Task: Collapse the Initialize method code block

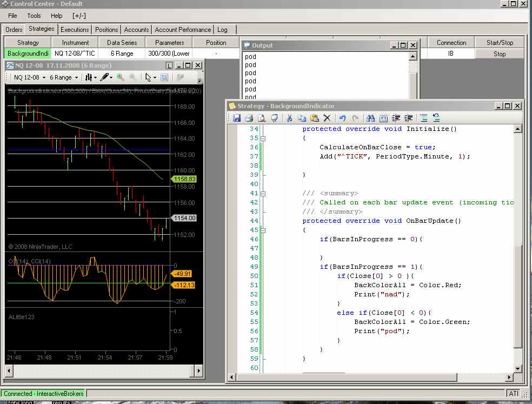Action: [263, 138]
